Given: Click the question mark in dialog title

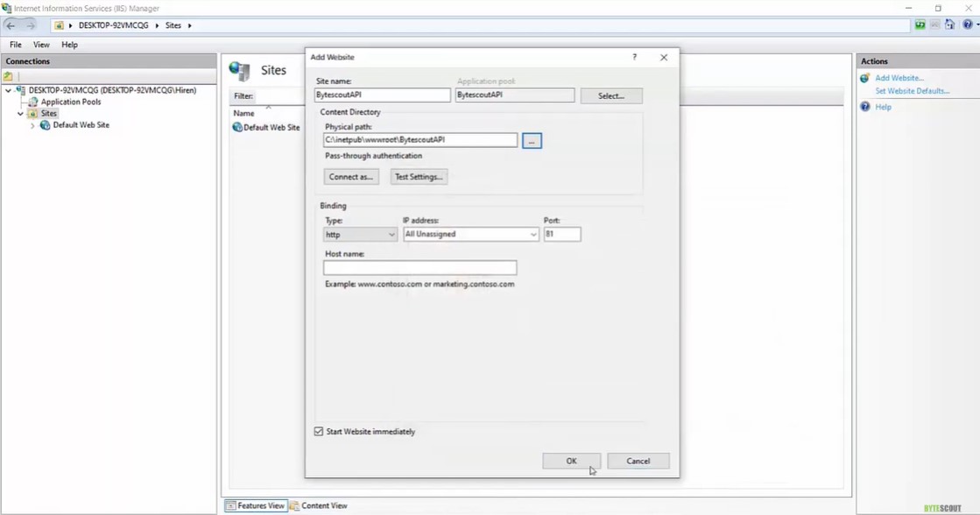Looking at the screenshot, I should (x=634, y=57).
